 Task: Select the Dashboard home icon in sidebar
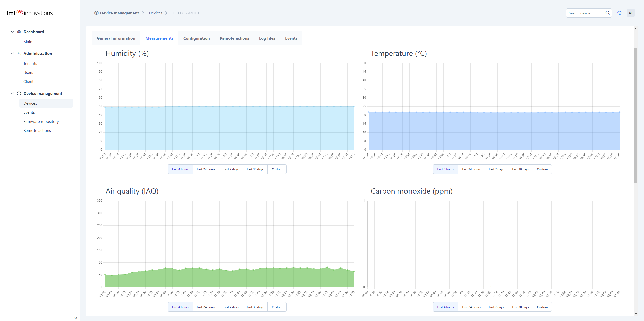pos(19,32)
